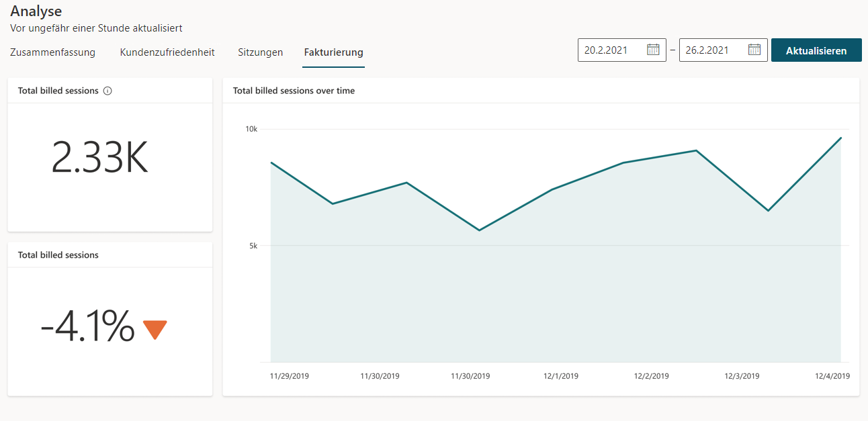This screenshot has height=421, width=868.
Task: Click the 2.33K total sessions value
Action: (x=99, y=159)
